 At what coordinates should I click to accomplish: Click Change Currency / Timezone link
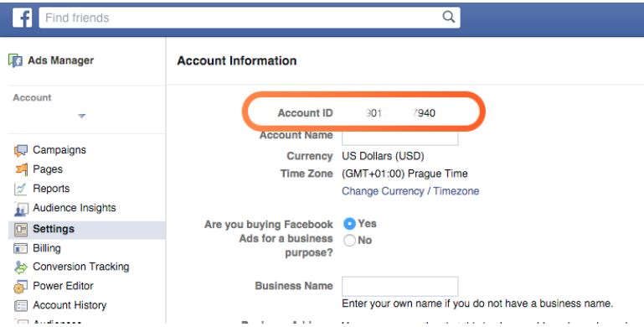(410, 191)
